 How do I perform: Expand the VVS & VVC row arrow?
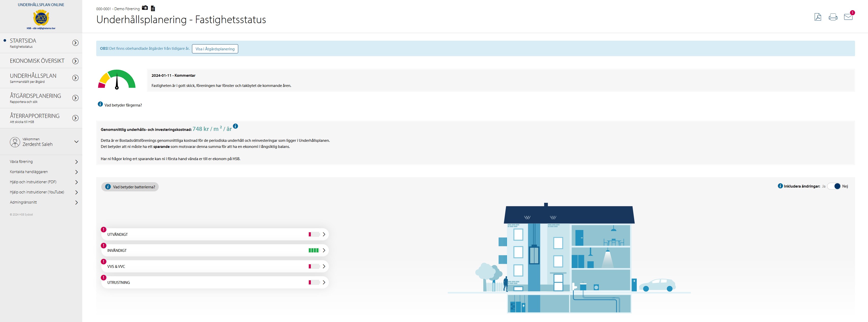point(324,266)
